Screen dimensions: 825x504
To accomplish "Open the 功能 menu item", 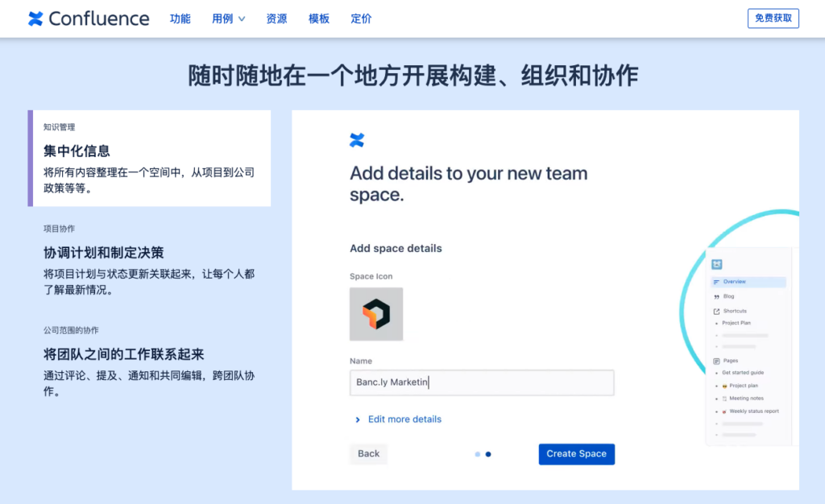I will tap(180, 19).
